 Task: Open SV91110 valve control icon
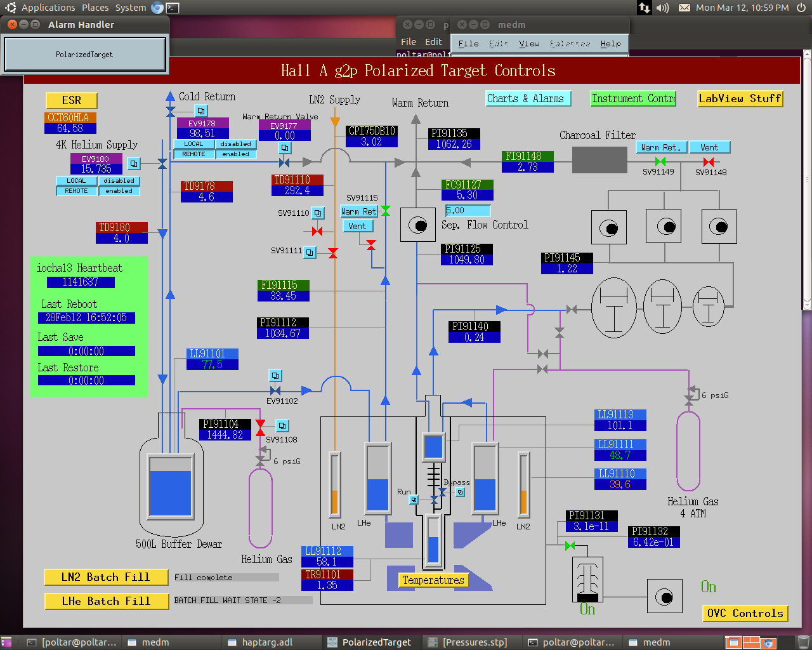318,213
